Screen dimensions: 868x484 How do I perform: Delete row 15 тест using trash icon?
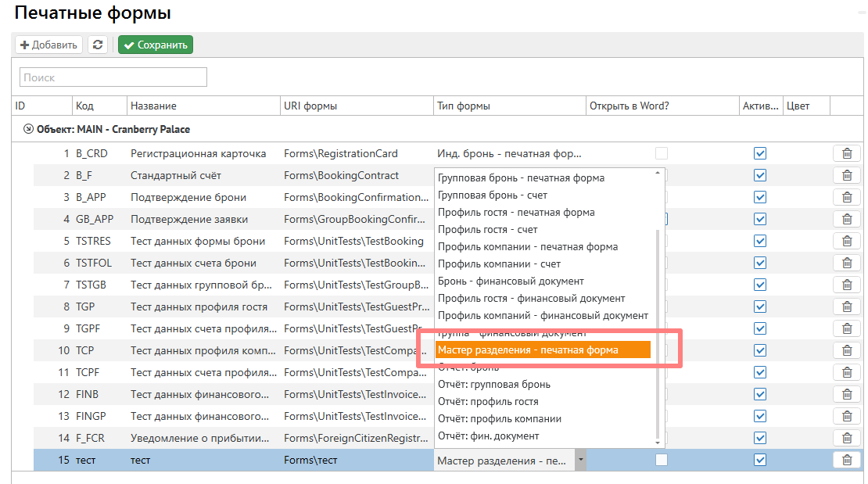(846, 460)
